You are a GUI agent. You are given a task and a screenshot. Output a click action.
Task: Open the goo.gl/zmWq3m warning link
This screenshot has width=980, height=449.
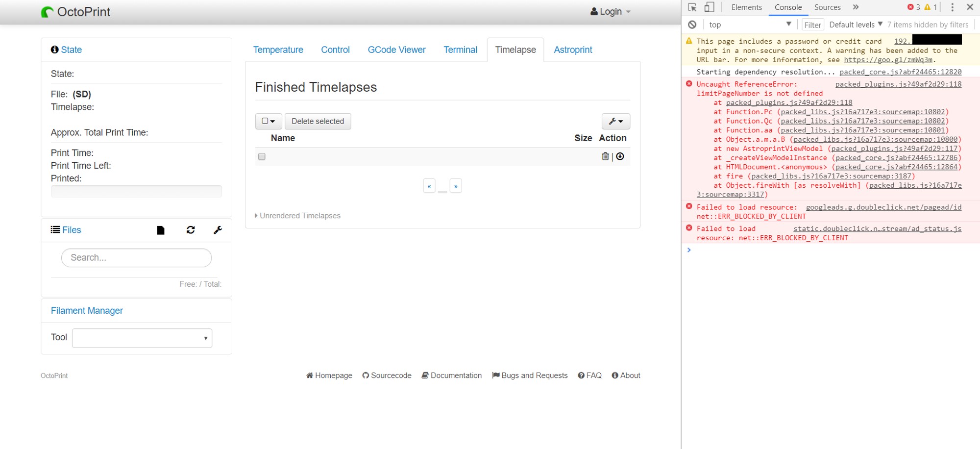(x=888, y=60)
